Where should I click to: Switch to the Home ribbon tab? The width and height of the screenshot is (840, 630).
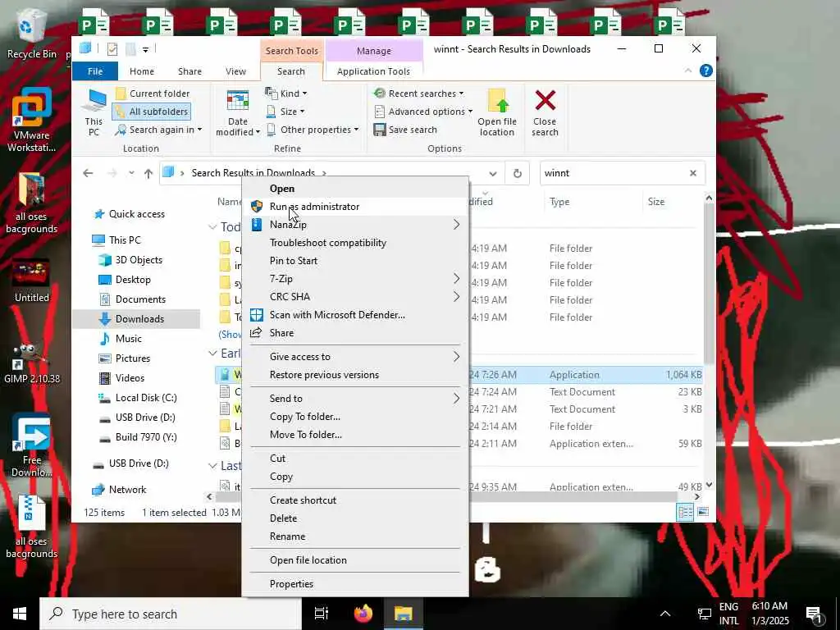tap(141, 71)
